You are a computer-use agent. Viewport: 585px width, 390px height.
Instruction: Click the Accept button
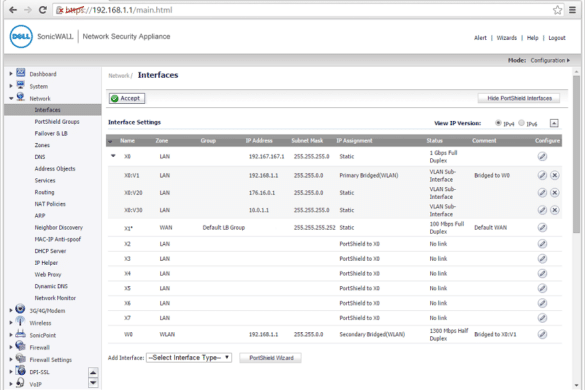[127, 98]
